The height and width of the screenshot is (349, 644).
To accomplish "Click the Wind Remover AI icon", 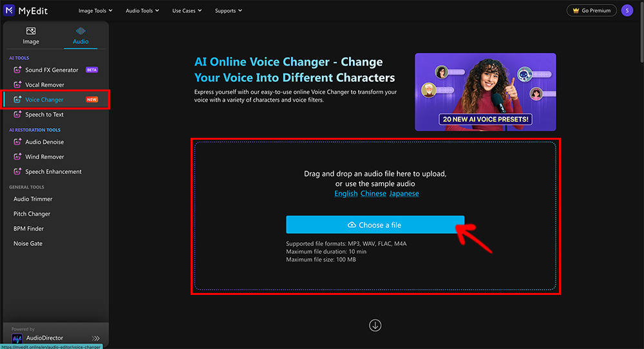I will 17,156.
